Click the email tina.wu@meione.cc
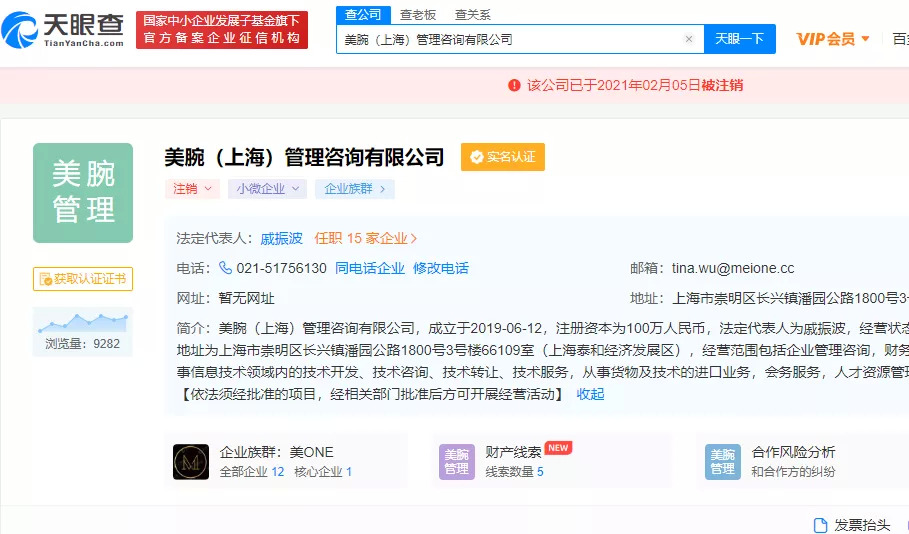The image size is (909, 534). click(x=733, y=268)
